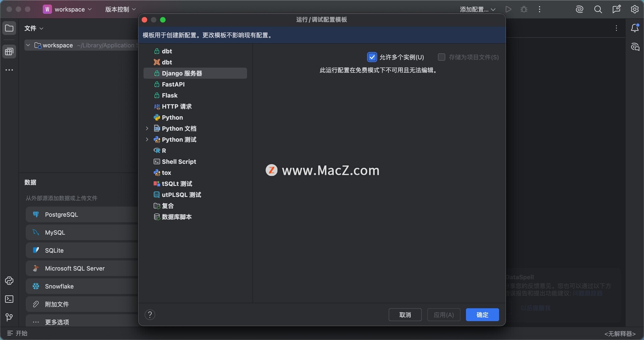
Task: Select the 复合 compound template
Action: [x=195, y=206]
